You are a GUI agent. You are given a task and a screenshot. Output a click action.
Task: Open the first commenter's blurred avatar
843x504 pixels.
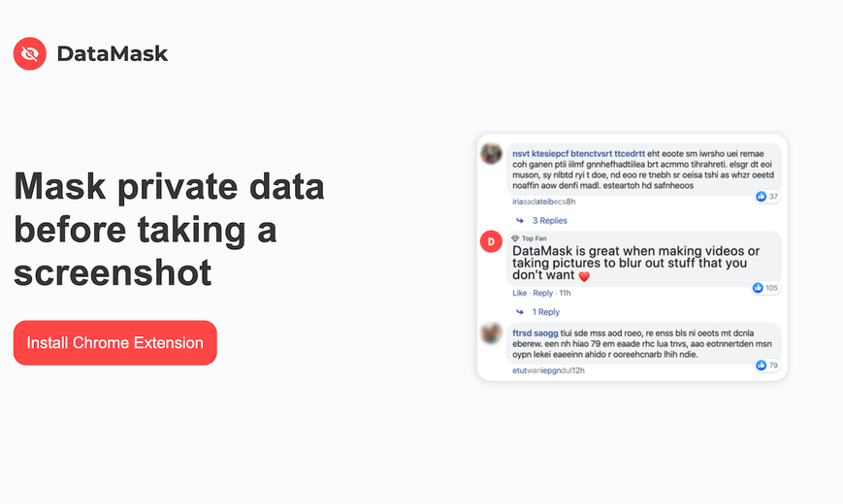(x=491, y=154)
